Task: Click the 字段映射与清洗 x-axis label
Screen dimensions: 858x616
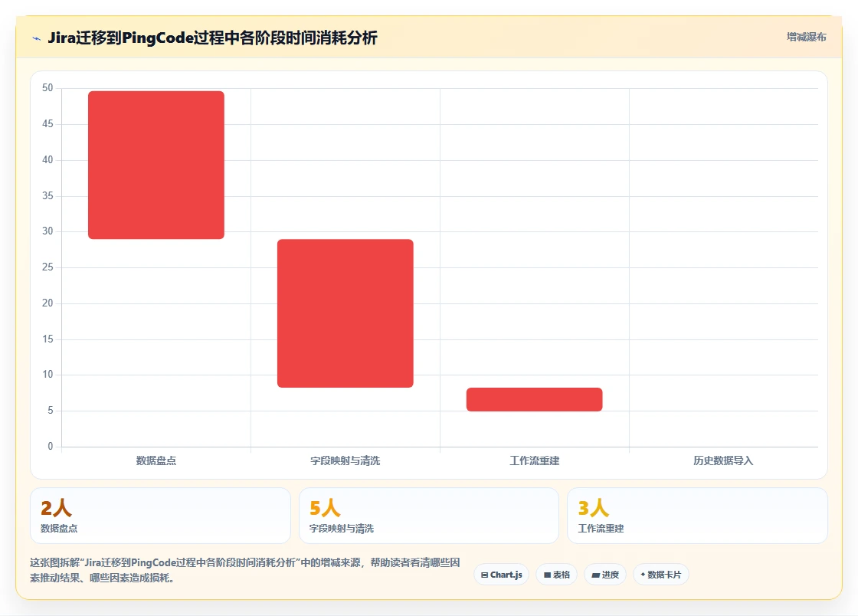Action: (x=345, y=460)
